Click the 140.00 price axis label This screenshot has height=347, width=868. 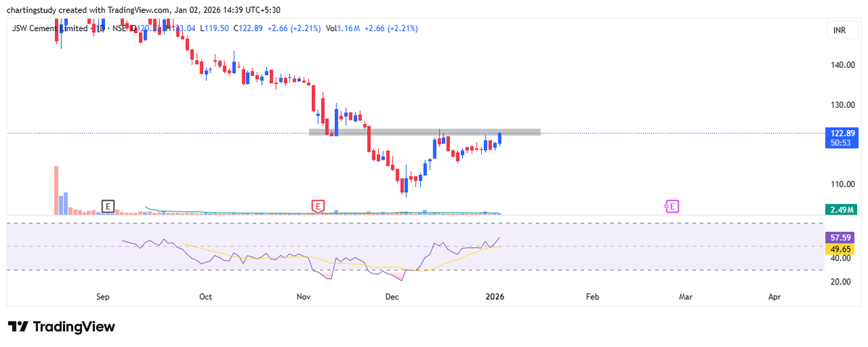[842, 65]
